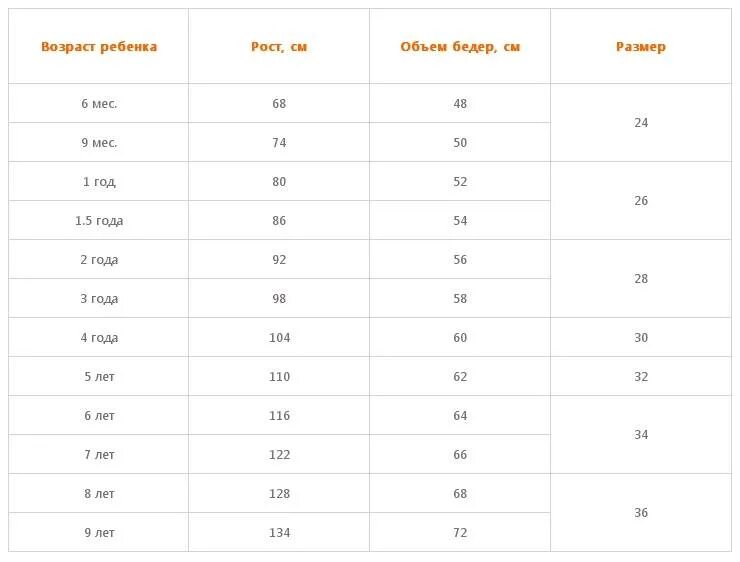Click height value 134 for 9 лет

click(x=279, y=533)
